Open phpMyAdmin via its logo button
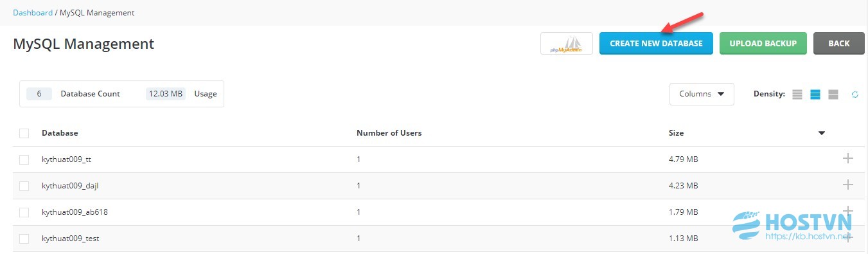 click(566, 44)
